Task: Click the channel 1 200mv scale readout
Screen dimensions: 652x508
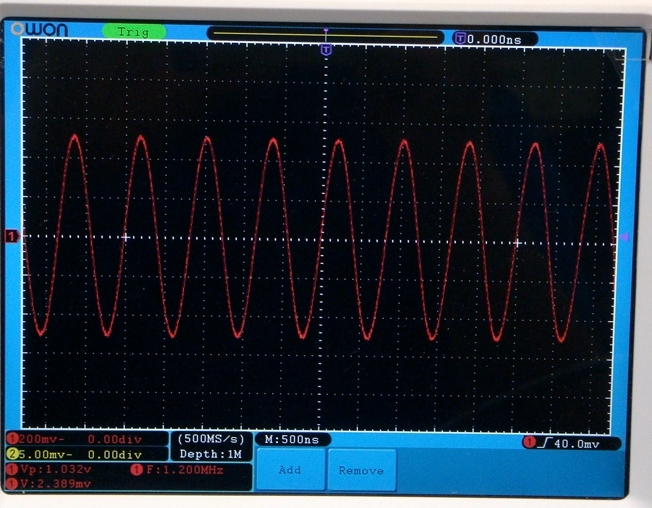Action: coord(42,439)
